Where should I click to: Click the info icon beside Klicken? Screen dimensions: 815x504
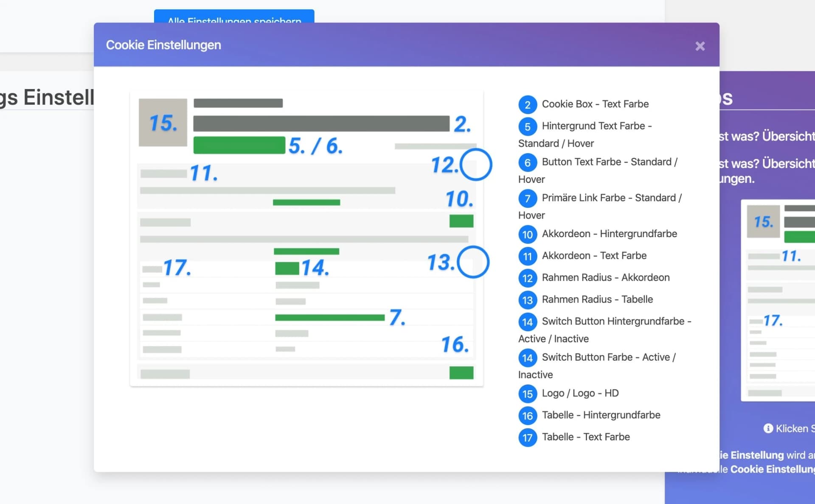[x=768, y=428]
